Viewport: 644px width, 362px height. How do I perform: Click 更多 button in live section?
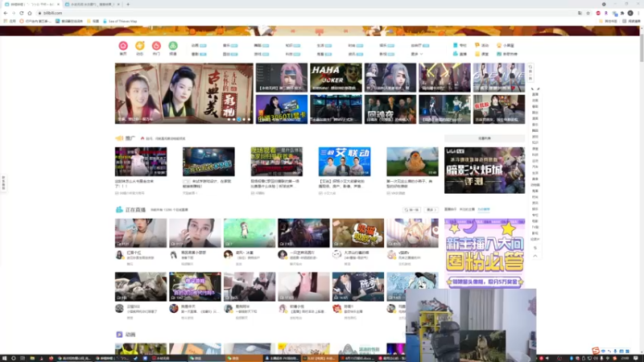(431, 210)
